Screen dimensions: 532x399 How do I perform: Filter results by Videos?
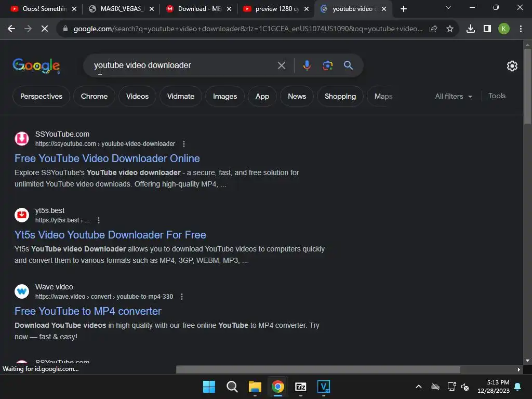137,96
